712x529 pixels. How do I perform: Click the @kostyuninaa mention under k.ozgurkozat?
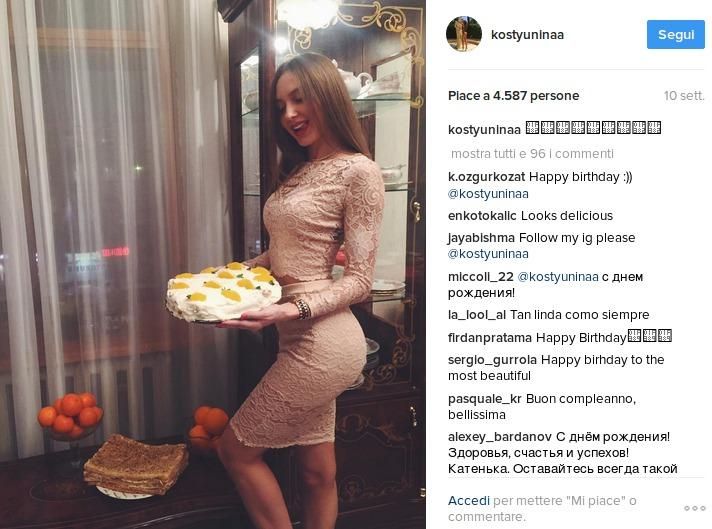(488, 194)
